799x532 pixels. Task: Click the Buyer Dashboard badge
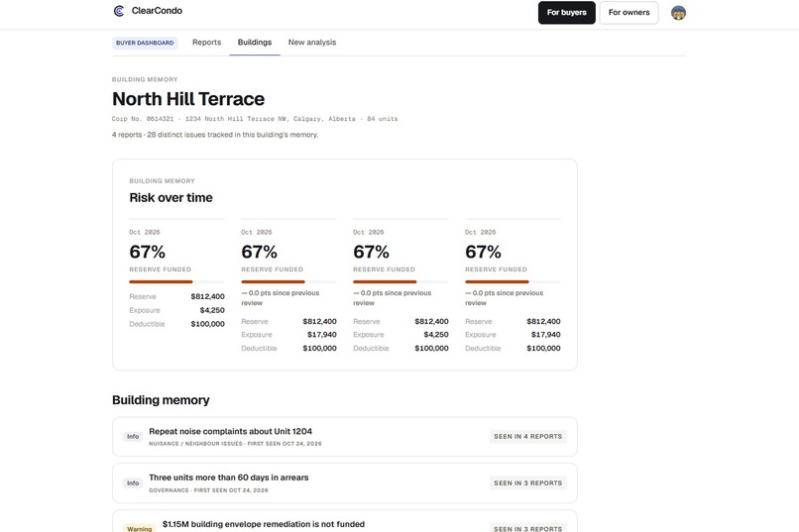click(x=145, y=43)
